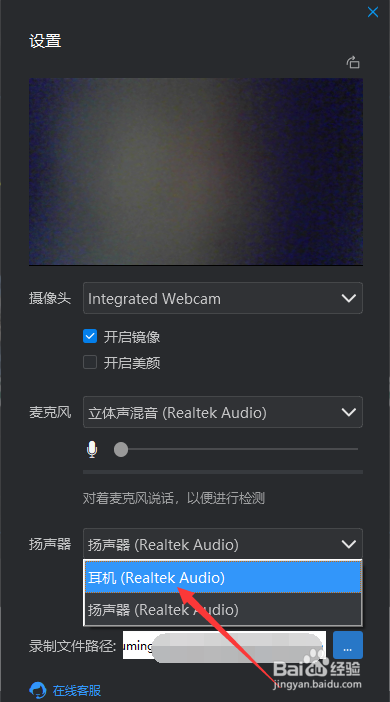Image resolution: width=390 pixels, height=702 pixels.
Task: Click the speaker dropdown chevron arrow
Action: 348,544
